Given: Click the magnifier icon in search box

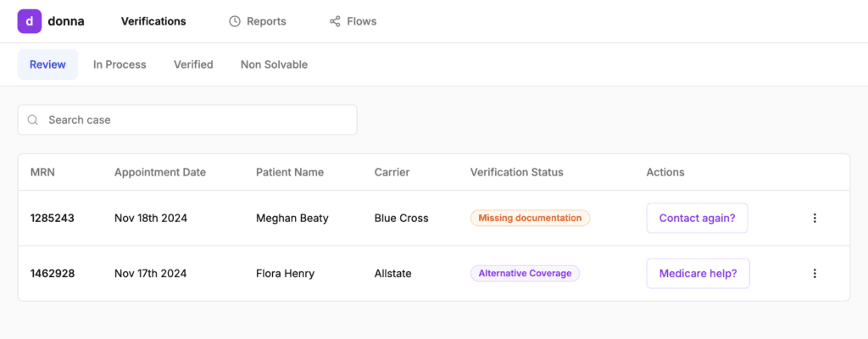Looking at the screenshot, I should click(33, 120).
